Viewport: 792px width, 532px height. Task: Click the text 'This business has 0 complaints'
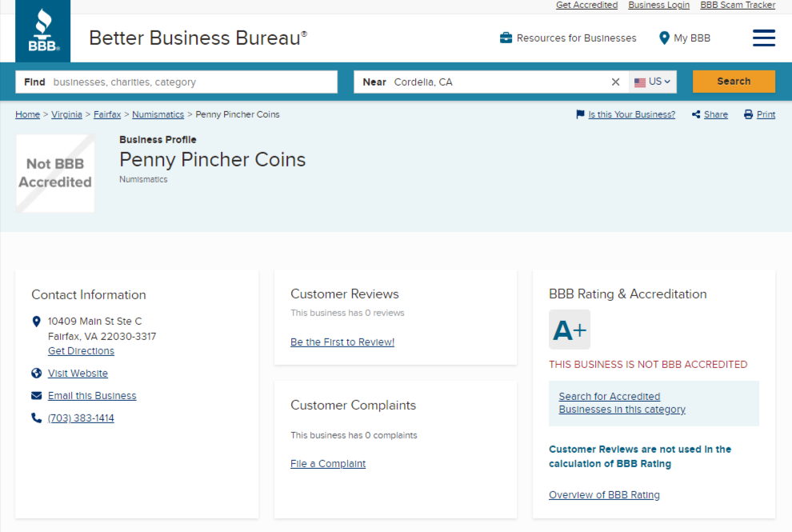[354, 435]
